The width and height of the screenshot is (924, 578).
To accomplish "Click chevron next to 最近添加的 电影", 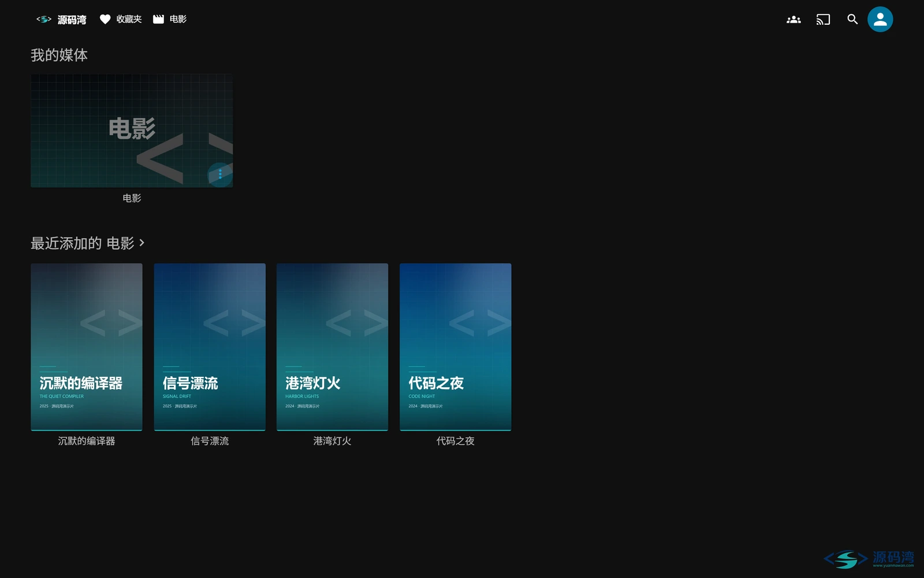I will (141, 243).
